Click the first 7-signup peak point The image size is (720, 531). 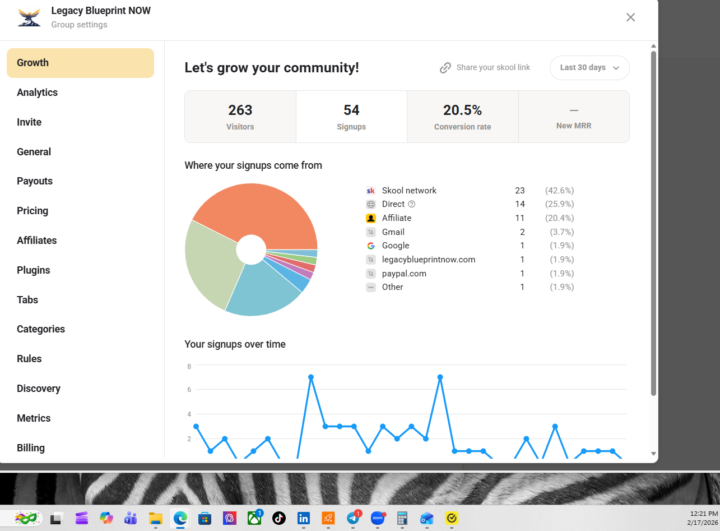[311, 377]
